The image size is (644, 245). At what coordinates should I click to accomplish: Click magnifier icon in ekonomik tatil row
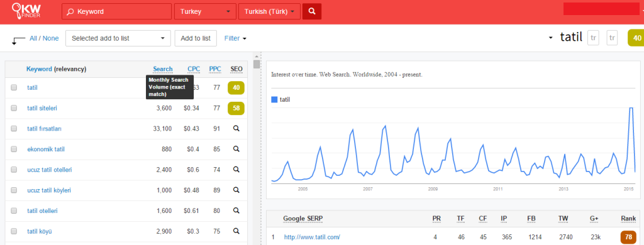[x=236, y=149]
